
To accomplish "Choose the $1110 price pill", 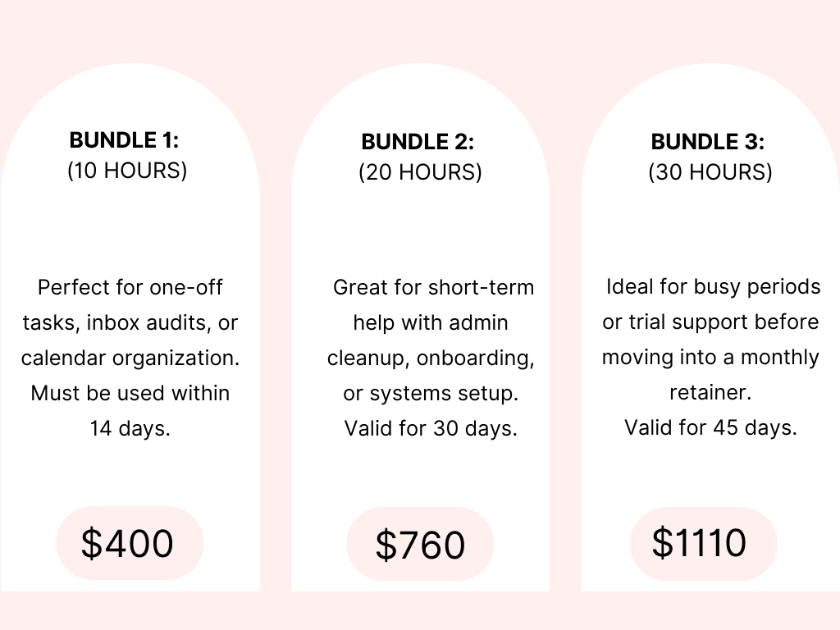I will coord(702,543).
